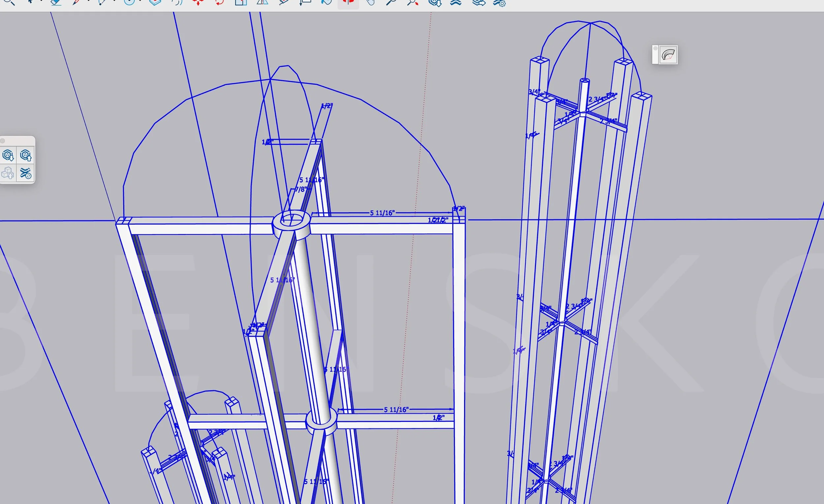The height and width of the screenshot is (504, 824).
Task: Select the Eraser tool in the toolbar
Action: coord(56,2)
